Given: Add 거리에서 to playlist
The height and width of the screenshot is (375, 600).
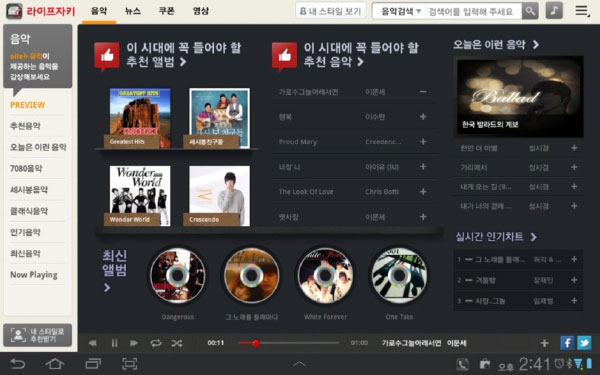Looking at the screenshot, I should 574,167.
